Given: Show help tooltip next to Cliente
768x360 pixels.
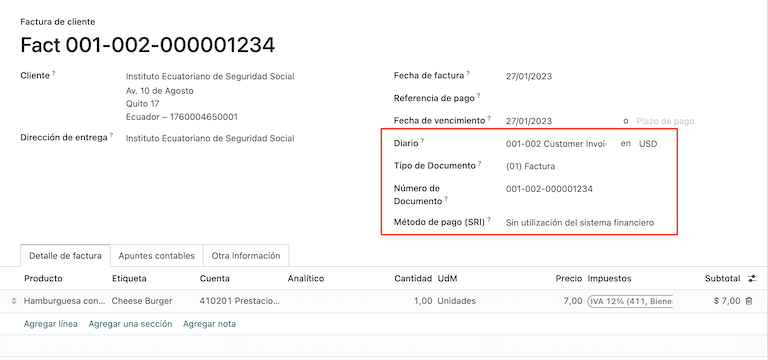Looking at the screenshot, I should point(54,73).
